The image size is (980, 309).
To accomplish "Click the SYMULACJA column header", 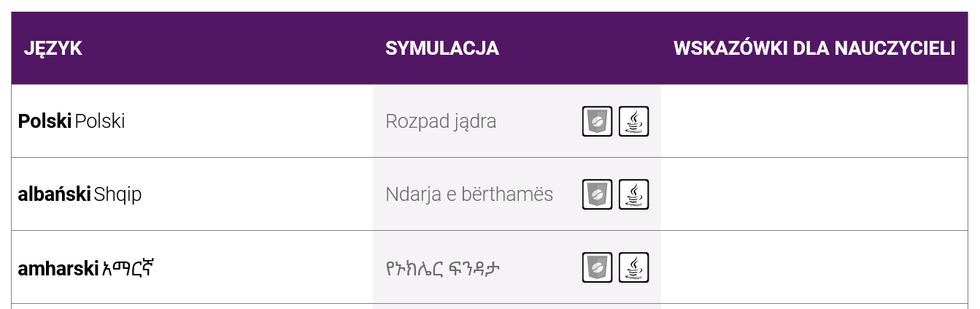I will 442,48.
